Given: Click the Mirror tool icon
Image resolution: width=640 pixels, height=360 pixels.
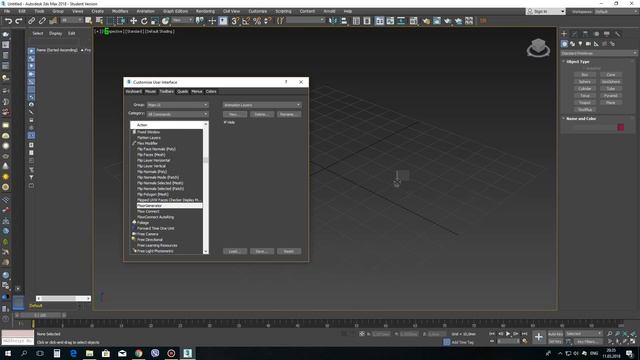Looking at the screenshot, I should [x=333, y=20].
